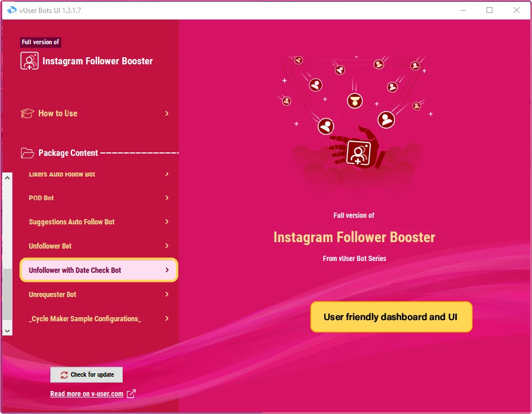Click the Instagram Follower Booster sidebar title
Image resolution: width=532 pixels, height=414 pixels.
97,61
